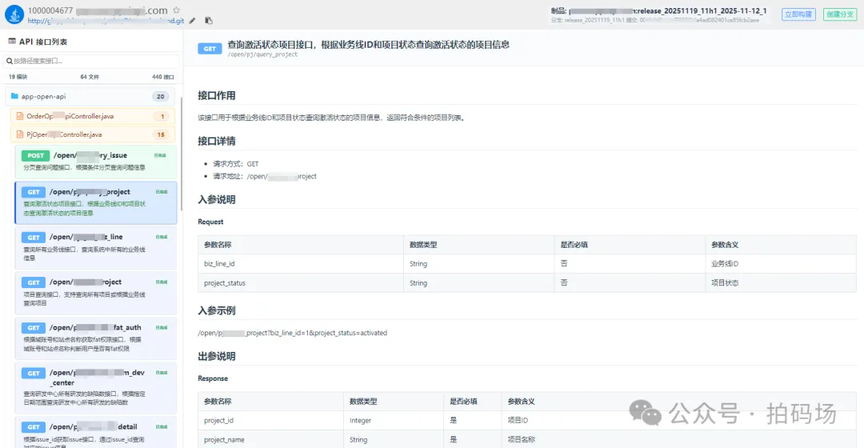
Task: Click the 请求方式: GET bullet line
Action: 236,164
